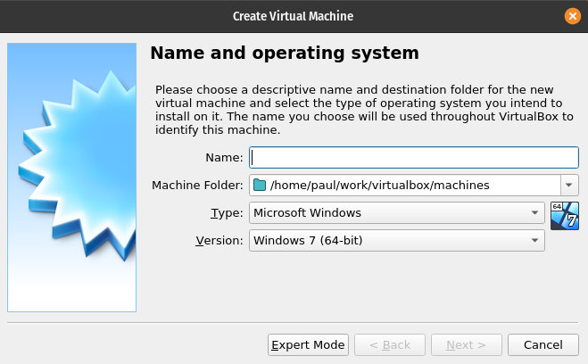The width and height of the screenshot is (588, 364).
Task: Click the "Name and operating system" heading
Action: (x=285, y=54)
